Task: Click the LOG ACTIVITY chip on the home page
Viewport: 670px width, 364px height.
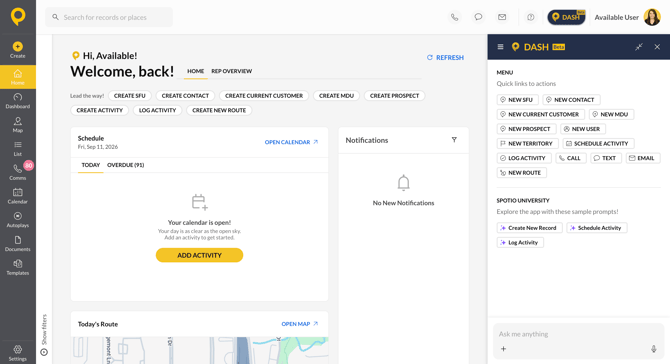Action: (157, 110)
